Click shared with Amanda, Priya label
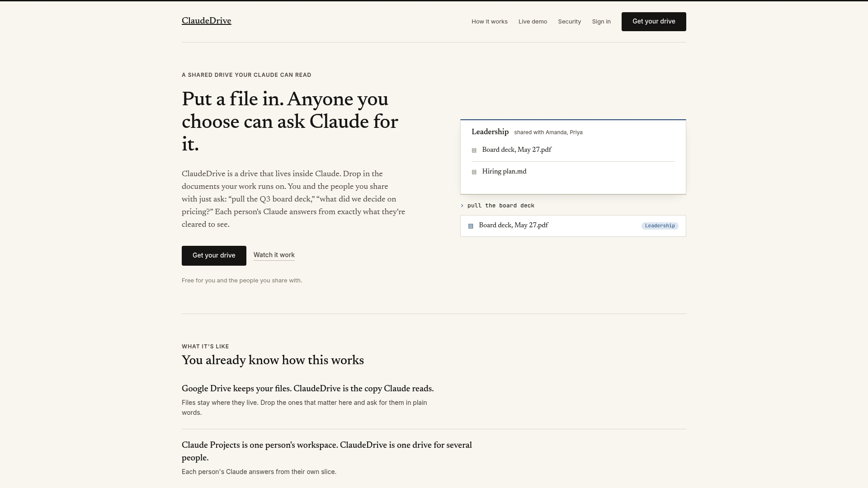This screenshot has width=868, height=488. (548, 132)
